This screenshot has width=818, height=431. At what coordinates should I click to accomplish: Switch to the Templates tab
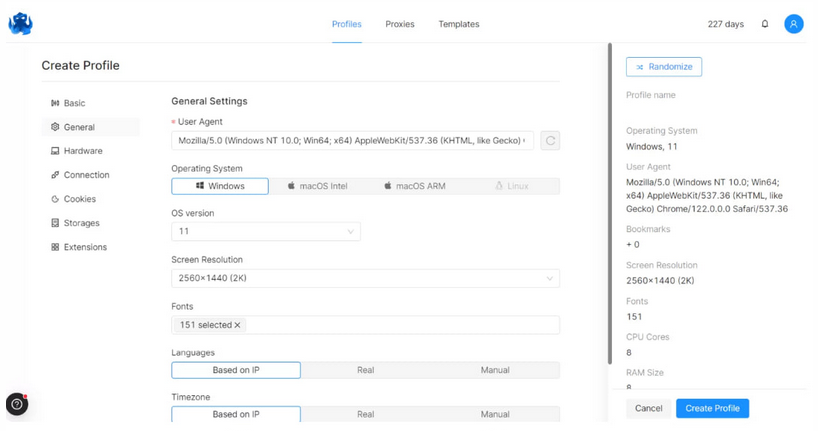(x=458, y=24)
